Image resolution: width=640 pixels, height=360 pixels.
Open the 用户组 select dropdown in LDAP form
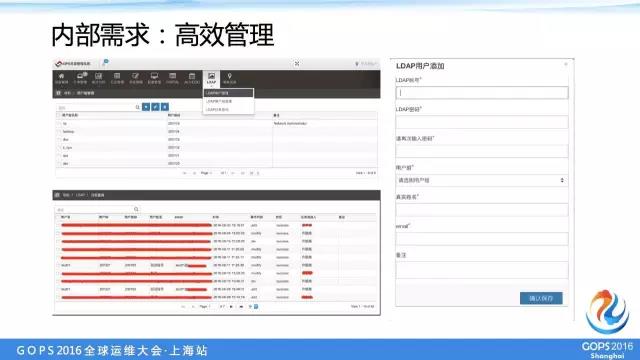click(x=482, y=180)
